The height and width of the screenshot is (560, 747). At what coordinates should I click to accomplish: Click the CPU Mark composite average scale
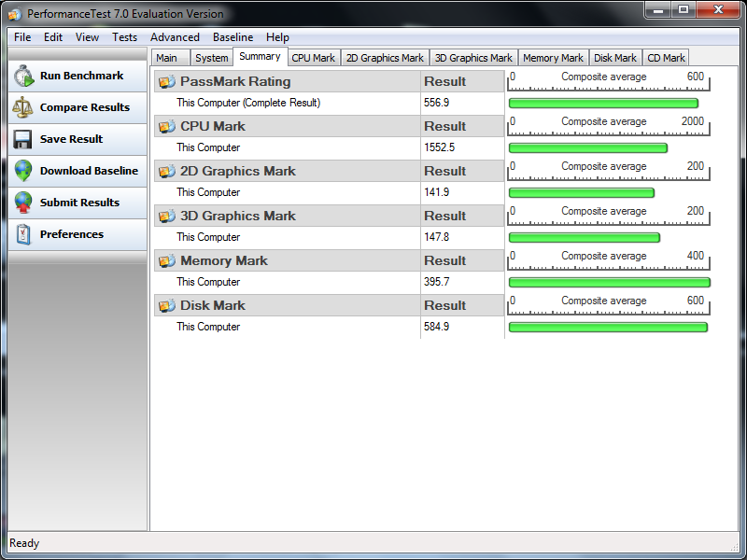(609, 126)
